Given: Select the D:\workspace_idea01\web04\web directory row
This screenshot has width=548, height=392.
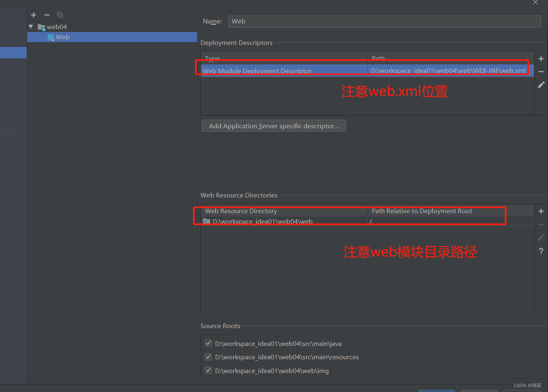Looking at the screenshot, I should pos(367,221).
